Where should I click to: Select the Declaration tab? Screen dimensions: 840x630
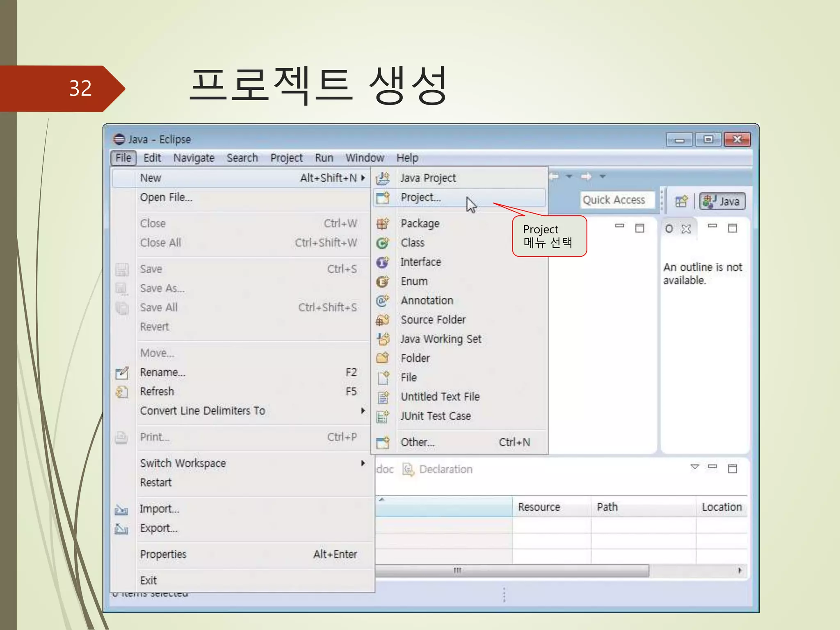point(438,469)
